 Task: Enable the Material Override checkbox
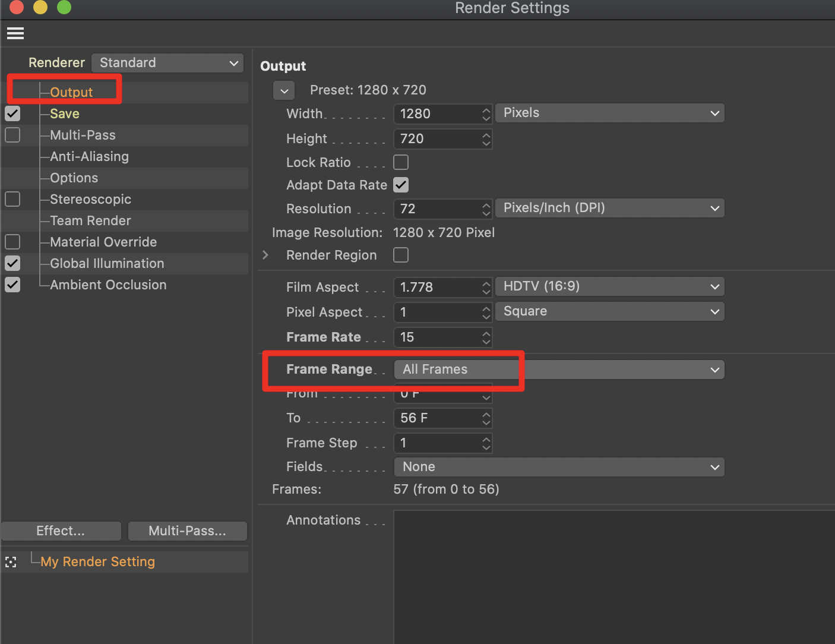pos(12,242)
